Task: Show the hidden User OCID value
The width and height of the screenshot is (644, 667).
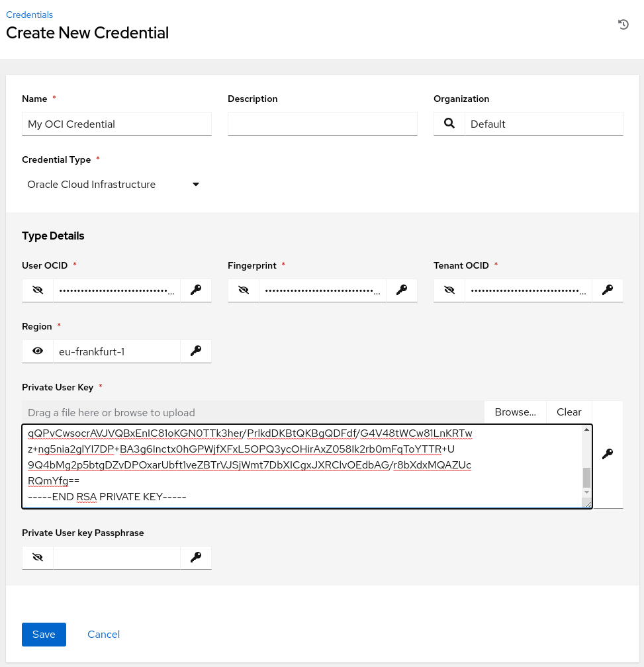Action: [x=38, y=290]
